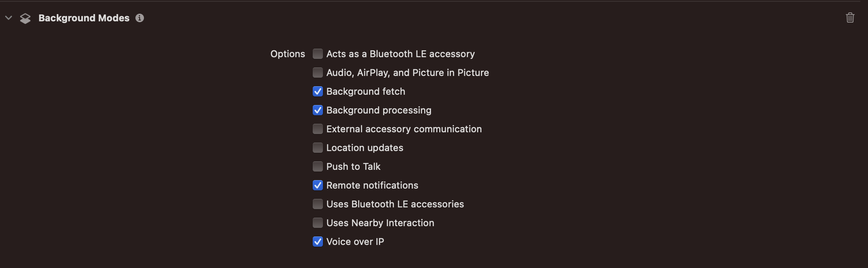Delete Background Modes capability with trash icon
868x268 pixels.
pyautogui.click(x=850, y=18)
